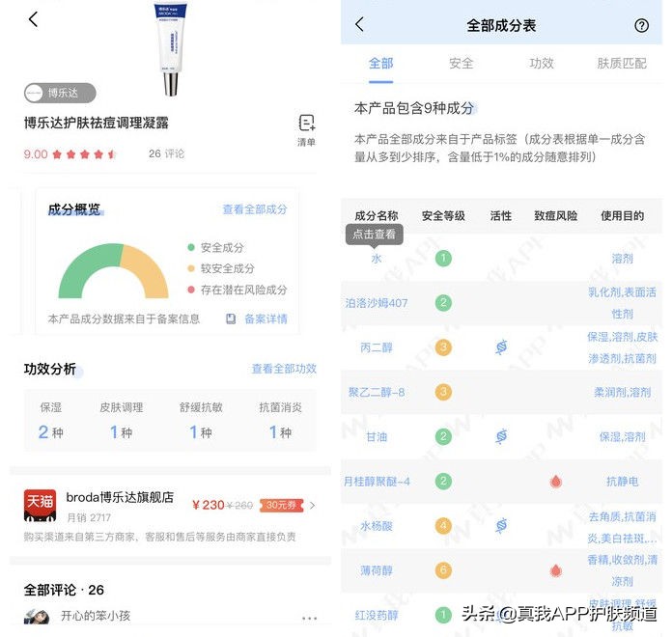Select the 舒缓抗敏 1种 efficacy item
Viewport: 672px width, 637px height.
coord(201,421)
